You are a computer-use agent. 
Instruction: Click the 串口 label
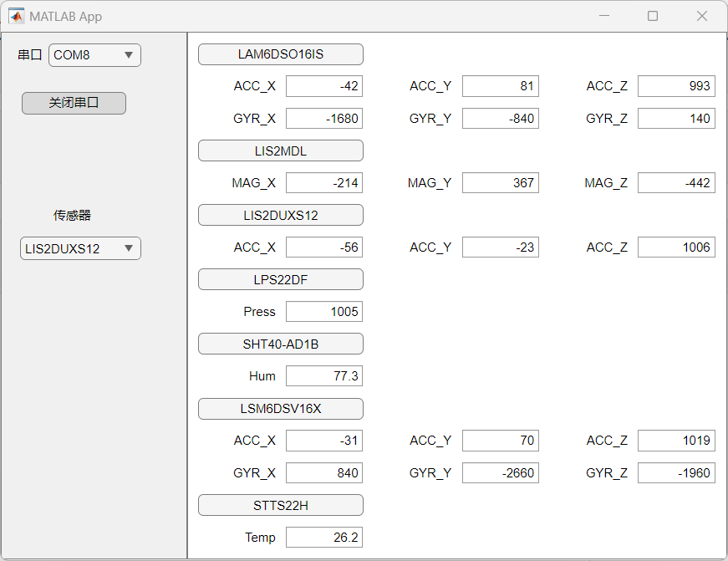pyautogui.click(x=30, y=55)
